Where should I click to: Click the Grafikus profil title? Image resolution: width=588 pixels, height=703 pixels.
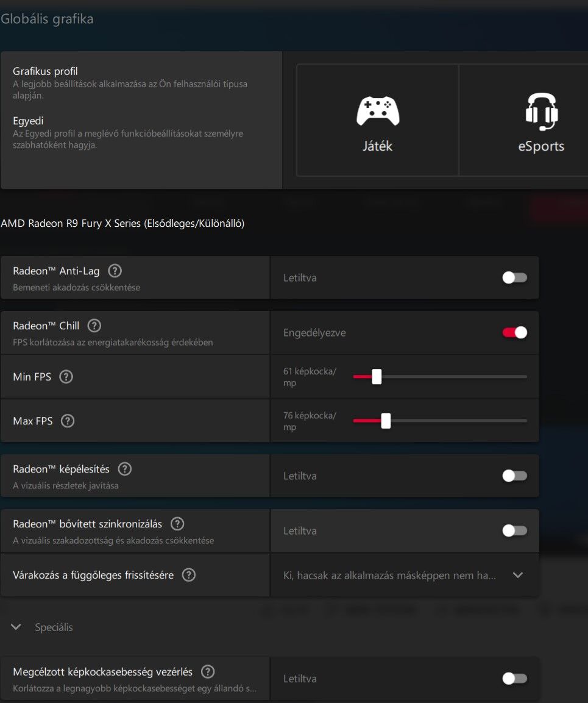(45, 71)
